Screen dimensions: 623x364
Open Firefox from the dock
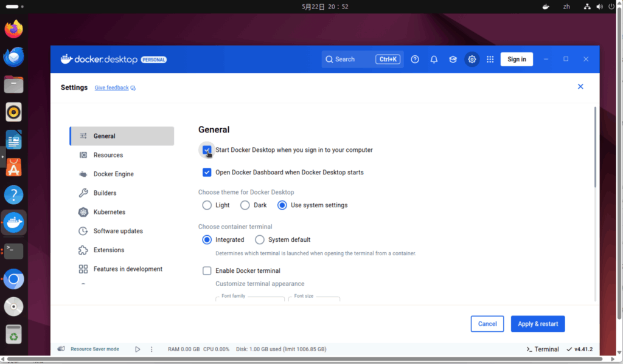click(13, 29)
